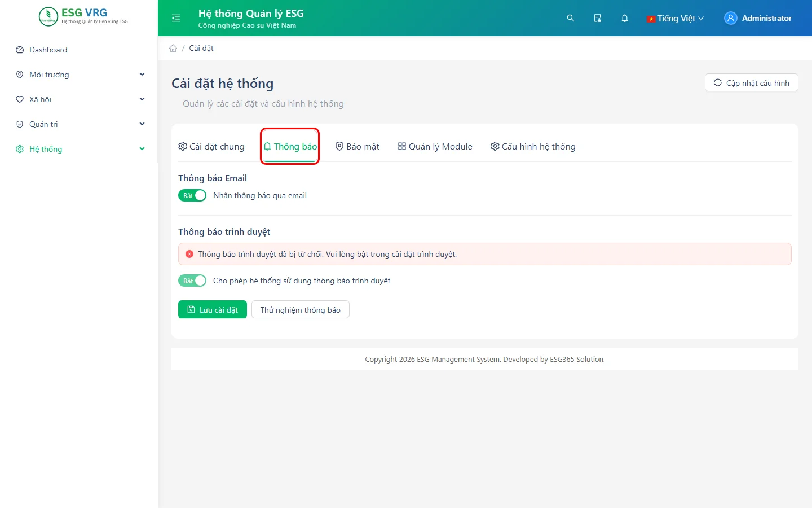The image size is (812, 508).
Task: Click the Môi trường location pin icon
Action: pyautogui.click(x=20, y=75)
